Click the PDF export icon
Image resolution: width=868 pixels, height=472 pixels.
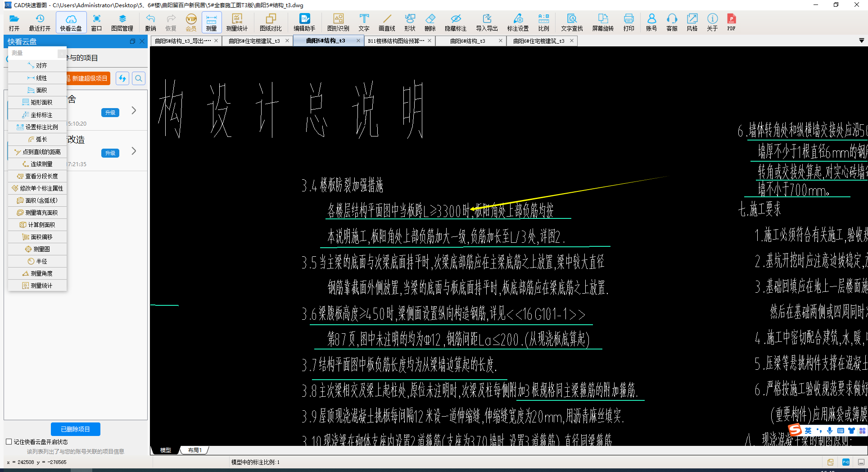tap(731, 22)
